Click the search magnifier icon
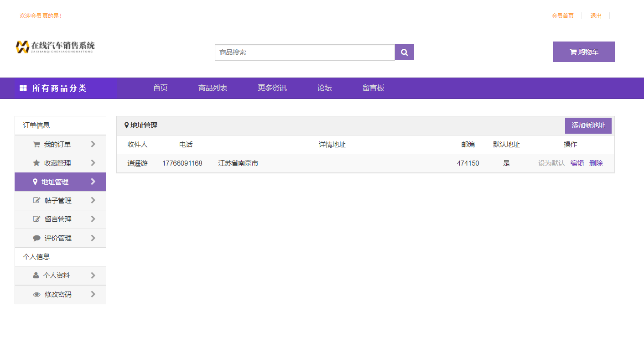The image size is (644, 349). click(x=404, y=52)
